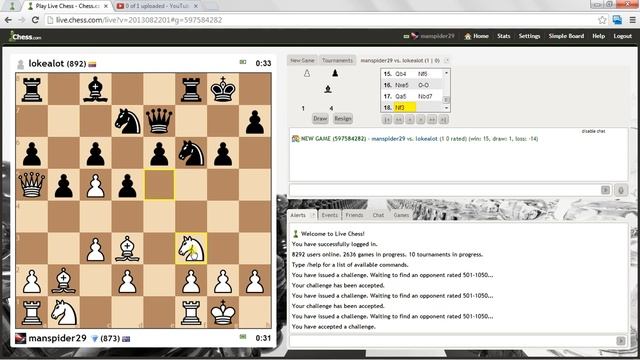Select the white rook on a1
The height and width of the screenshot is (360, 640).
(x=32, y=312)
